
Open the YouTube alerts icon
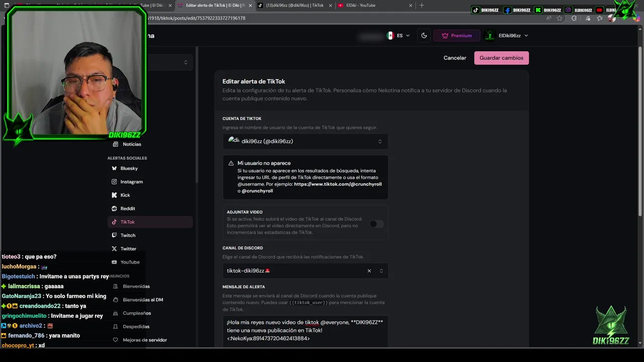pyautogui.click(x=114, y=262)
